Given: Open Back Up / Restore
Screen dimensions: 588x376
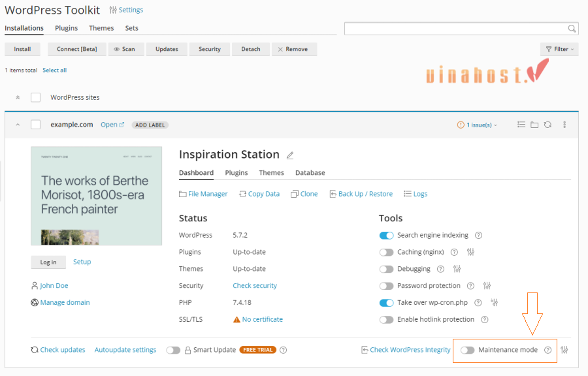Looking at the screenshot, I should tap(361, 194).
